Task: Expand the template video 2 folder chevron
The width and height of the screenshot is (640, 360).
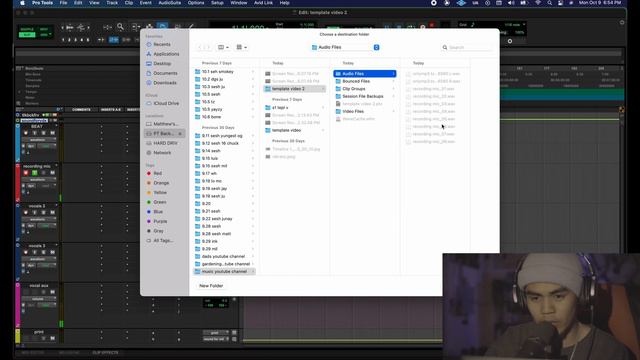Action: (323, 89)
